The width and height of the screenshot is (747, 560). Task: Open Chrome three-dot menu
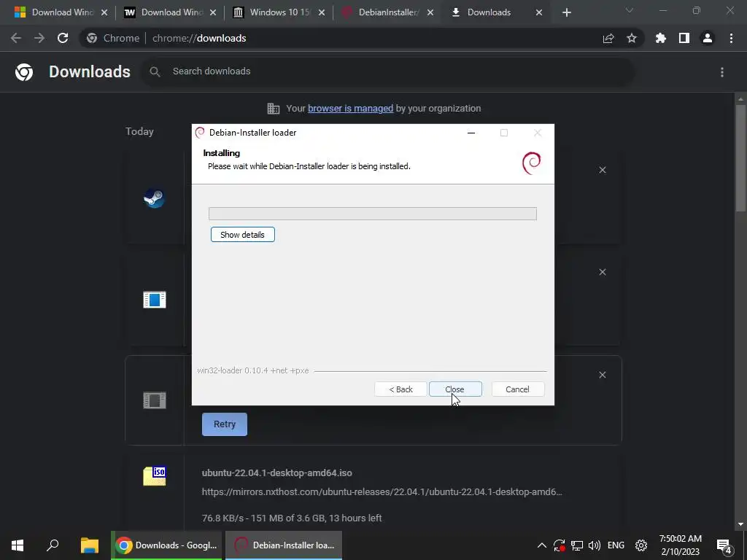(731, 38)
